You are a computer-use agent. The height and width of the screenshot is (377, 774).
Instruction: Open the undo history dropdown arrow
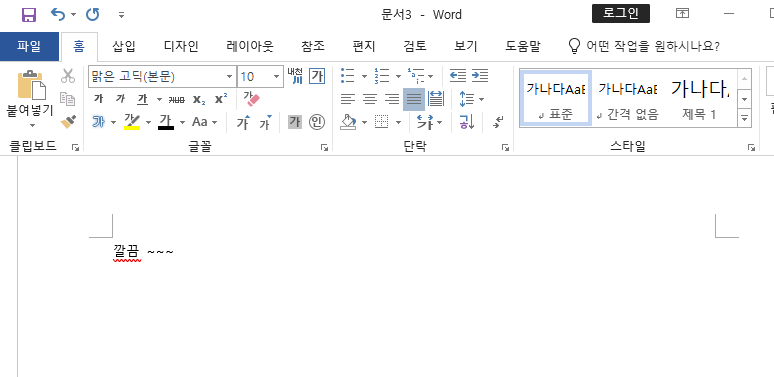[x=74, y=15]
